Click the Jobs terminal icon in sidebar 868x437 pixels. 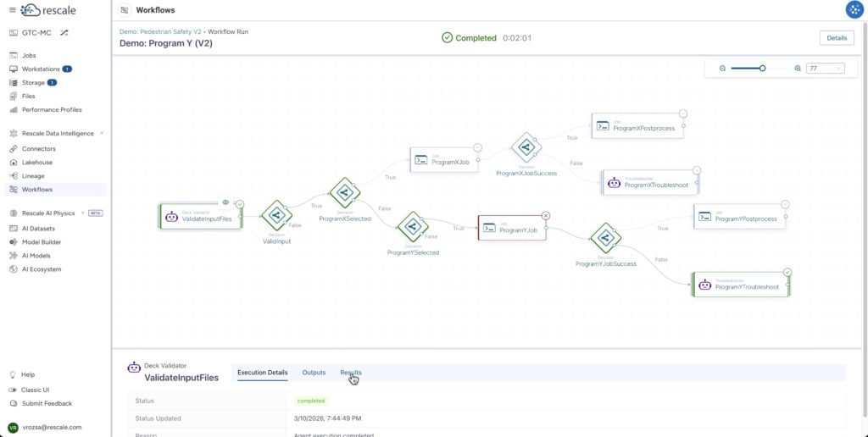tap(14, 55)
